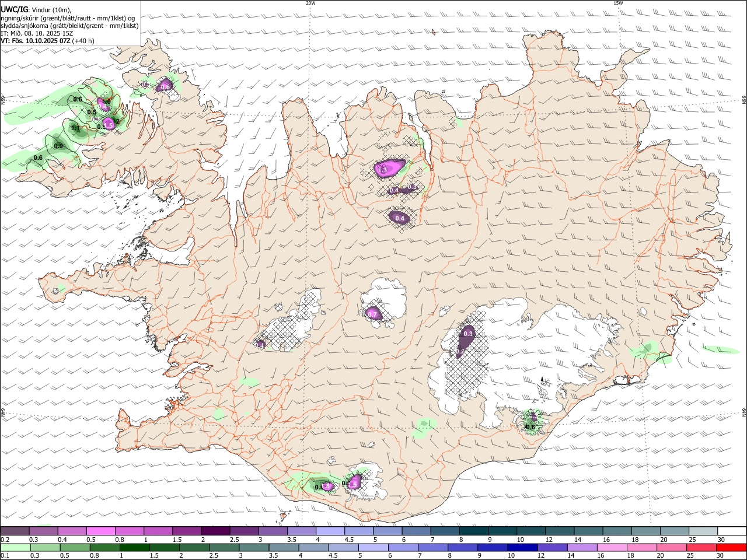This screenshot has width=747, height=560.
Task: Pick the dark green swatch labelled 1
Action: (x=134, y=548)
